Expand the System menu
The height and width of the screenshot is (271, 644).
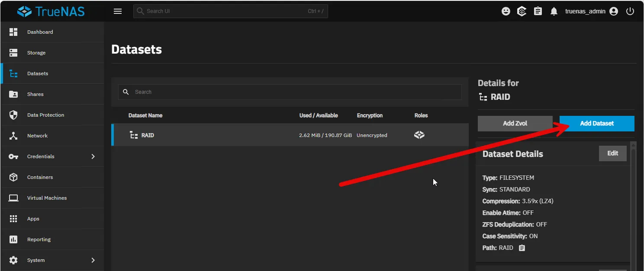point(52,260)
